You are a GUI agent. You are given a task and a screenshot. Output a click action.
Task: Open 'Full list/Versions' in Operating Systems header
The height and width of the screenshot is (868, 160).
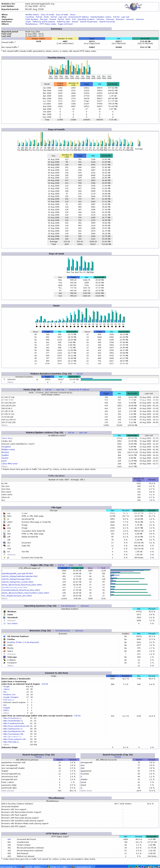[68, 606]
